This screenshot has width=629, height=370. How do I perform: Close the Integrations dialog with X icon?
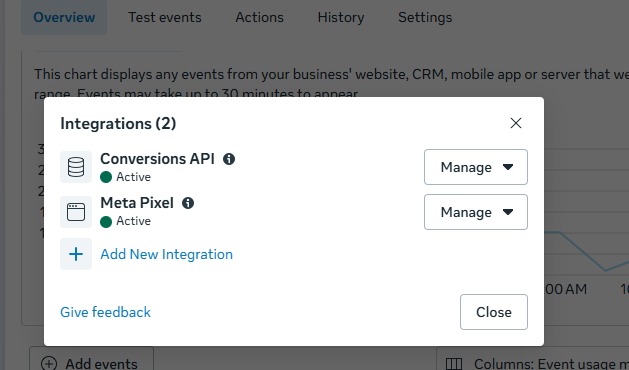click(516, 123)
